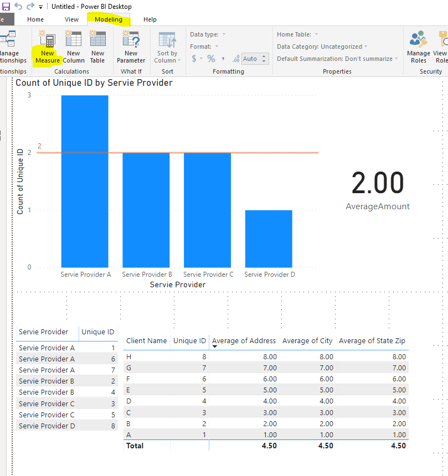This screenshot has width=448, height=476.
Task: Add a New Parameter
Action: click(x=131, y=47)
